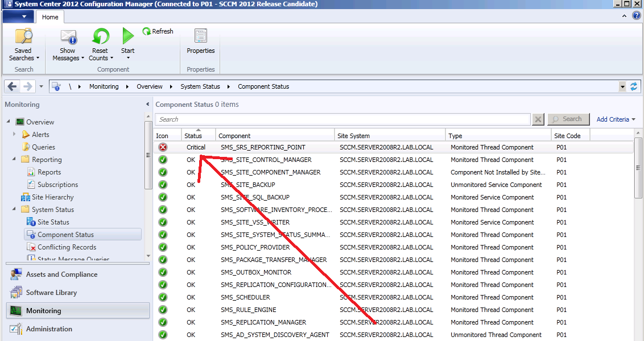Click Component Status in the breadcrumb
Viewport: 644px width, 341px height.
(x=263, y=86)
